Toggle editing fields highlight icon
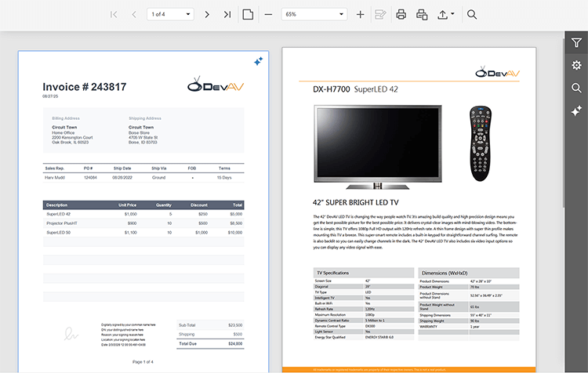This screenshot has width=588, height=373. click(380, 15)
